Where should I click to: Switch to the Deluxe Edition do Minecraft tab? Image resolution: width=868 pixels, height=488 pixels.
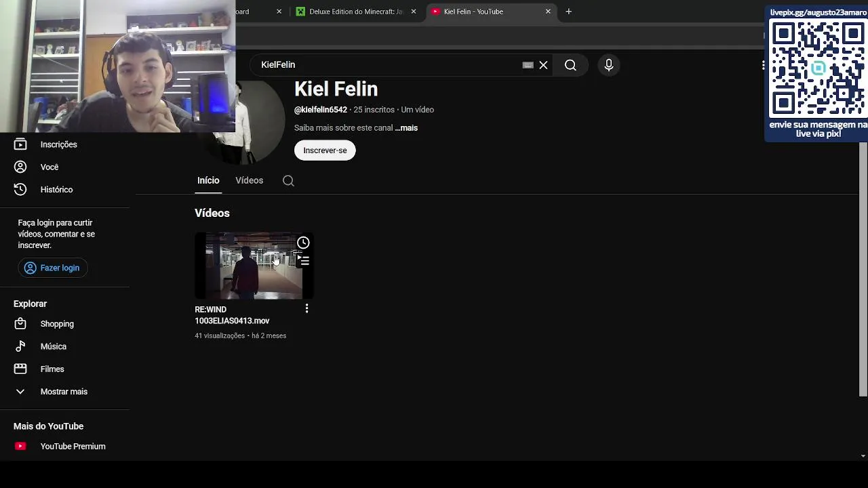356,12
